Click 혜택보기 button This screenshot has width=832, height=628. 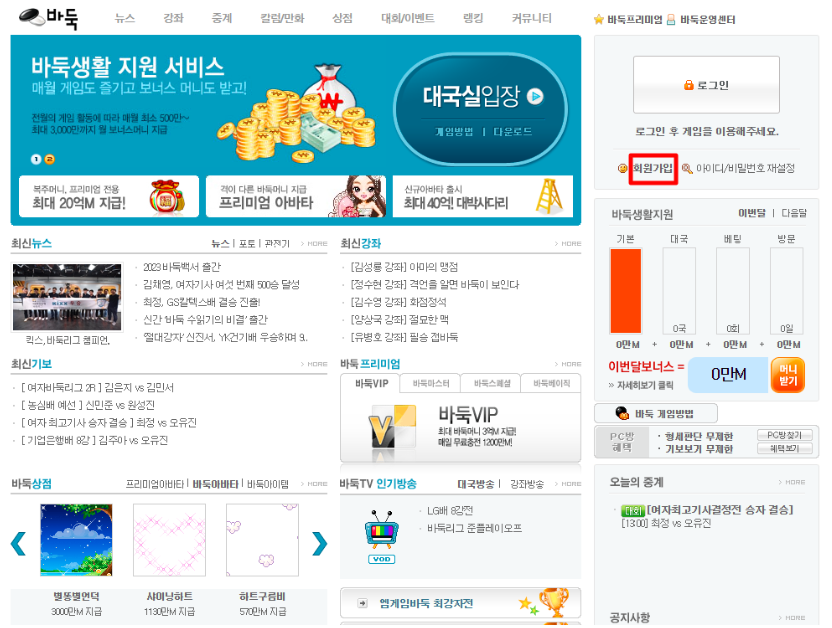(784, 449)
